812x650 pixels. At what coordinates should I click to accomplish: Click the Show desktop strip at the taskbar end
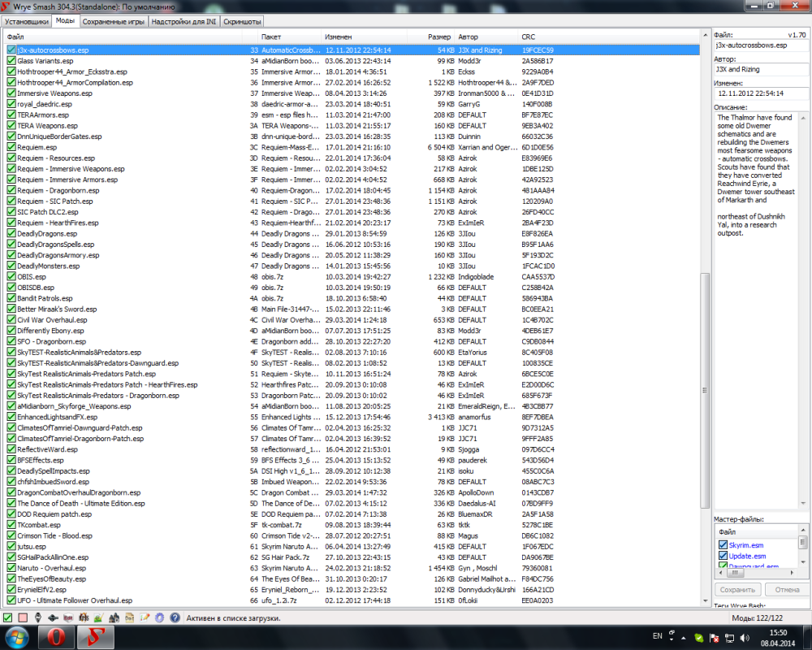(808, 638)
